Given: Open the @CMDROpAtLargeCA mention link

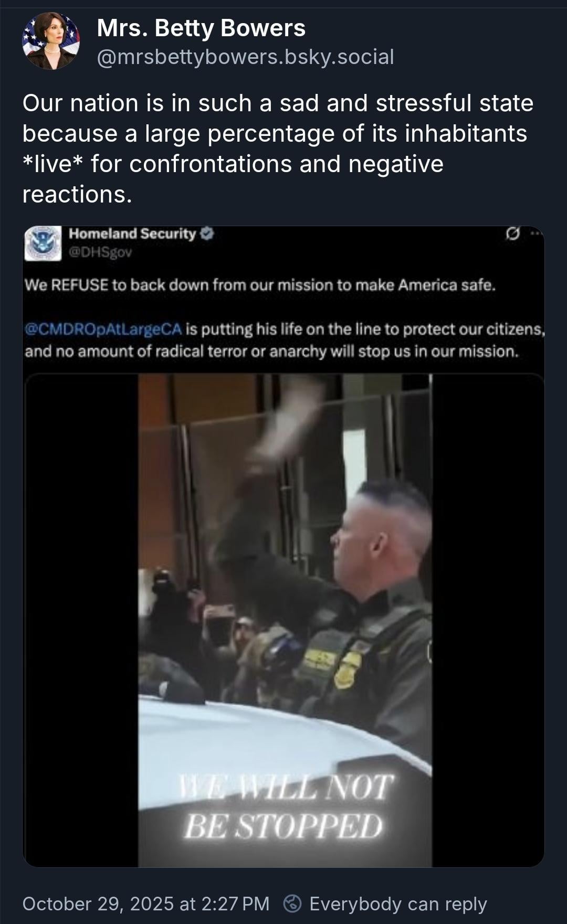Looking at the screenshot, I should point(103,330).
